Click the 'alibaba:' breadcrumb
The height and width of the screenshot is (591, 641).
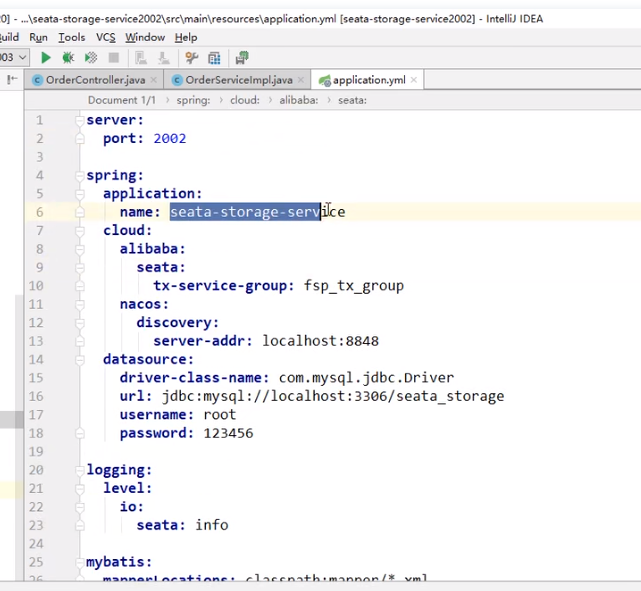(x=299, y=101)
